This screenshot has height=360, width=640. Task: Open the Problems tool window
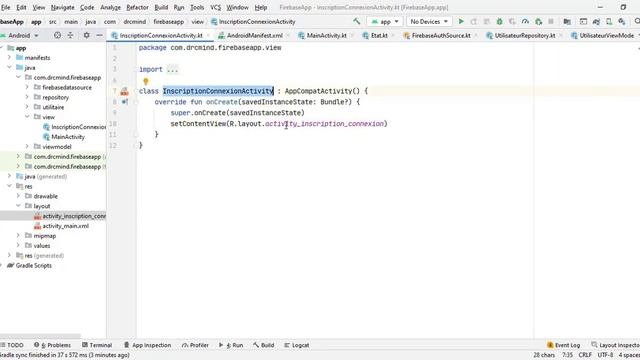click(53, 345)
